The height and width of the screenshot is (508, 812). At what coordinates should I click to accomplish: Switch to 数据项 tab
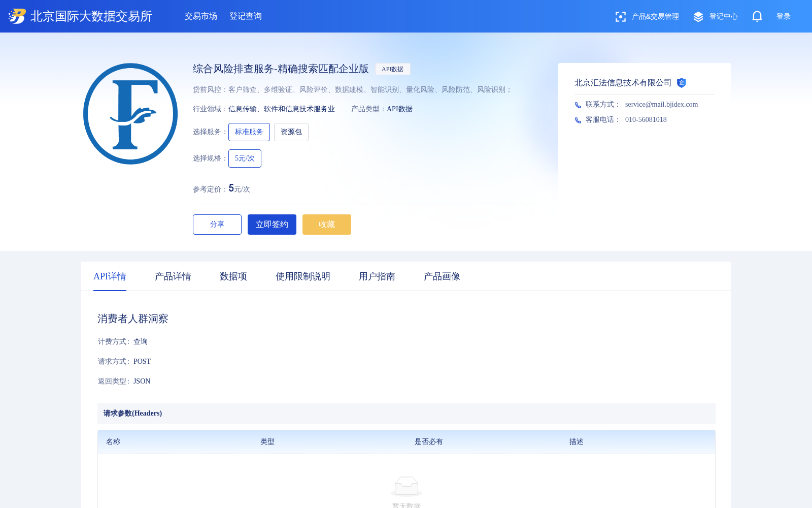click(x=233, y=276)
